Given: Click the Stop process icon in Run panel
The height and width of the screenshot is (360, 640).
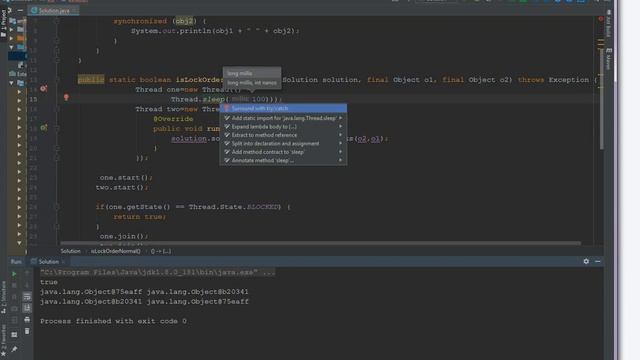Looking at the screenshot, I should pyautogui.click(x=14, y=285).
